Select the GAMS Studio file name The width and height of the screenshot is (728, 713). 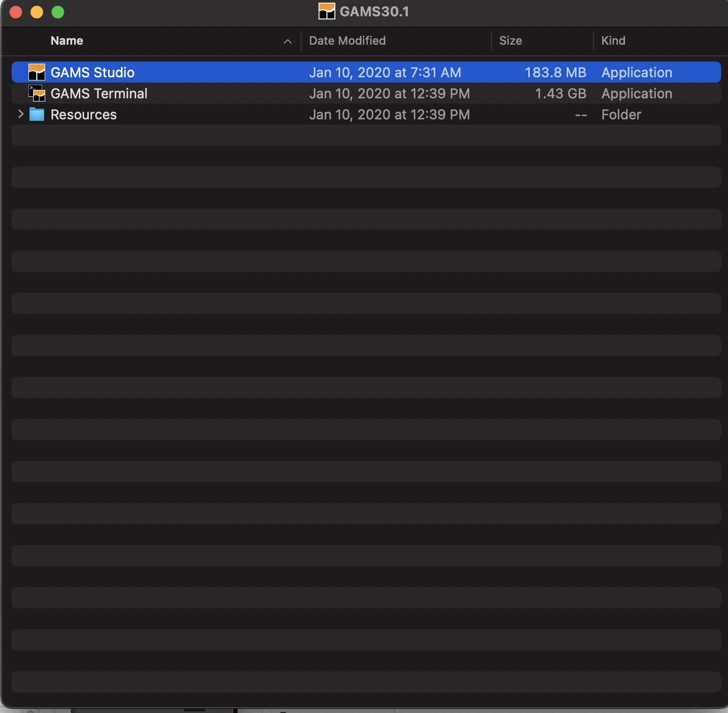[x=93, y=72]
